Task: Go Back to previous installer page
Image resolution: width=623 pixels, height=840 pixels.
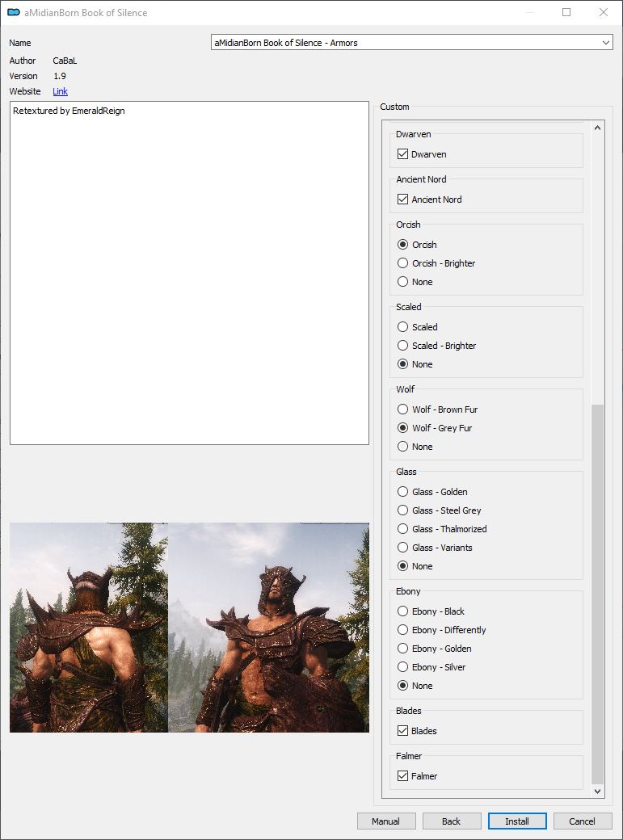Action: coord(452,821)
